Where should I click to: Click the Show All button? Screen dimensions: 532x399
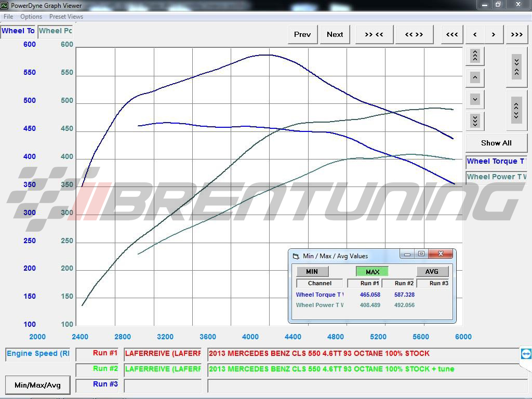pyautogui.click(x=496, y=143)
